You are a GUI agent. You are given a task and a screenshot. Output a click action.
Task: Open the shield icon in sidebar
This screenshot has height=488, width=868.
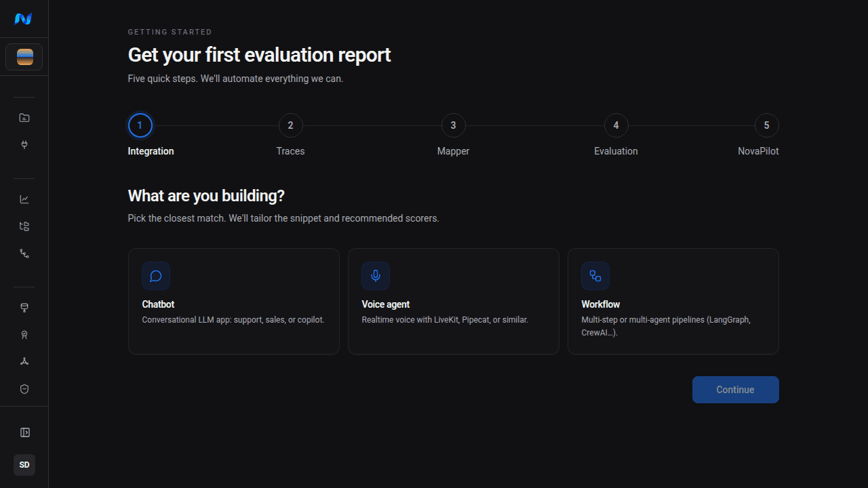click(24, 389)
